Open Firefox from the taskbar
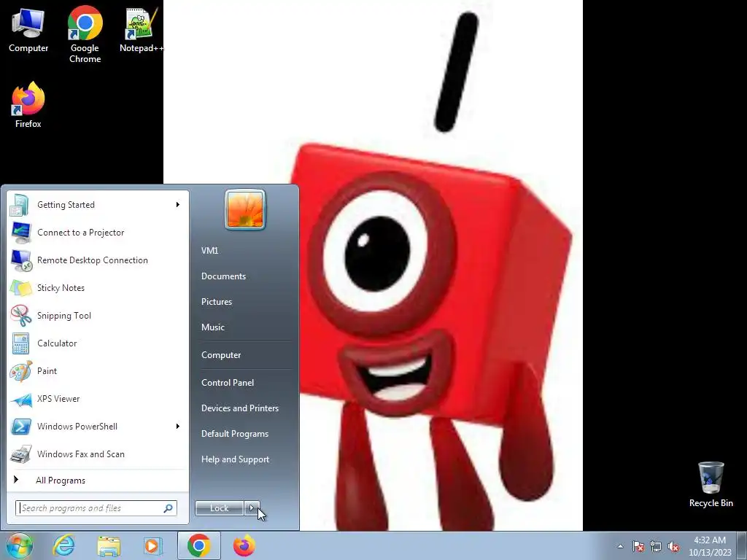Viewport: 747px width, 560px height. click(x=244, y=545)
